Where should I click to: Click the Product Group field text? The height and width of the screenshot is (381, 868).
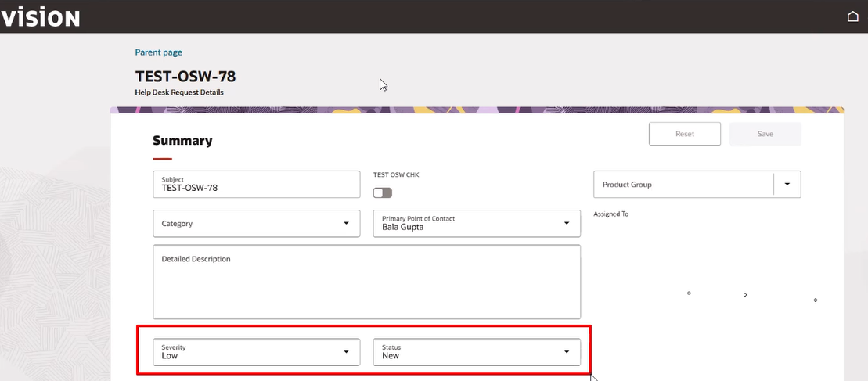pyautogui.click(x=627, y=185)
